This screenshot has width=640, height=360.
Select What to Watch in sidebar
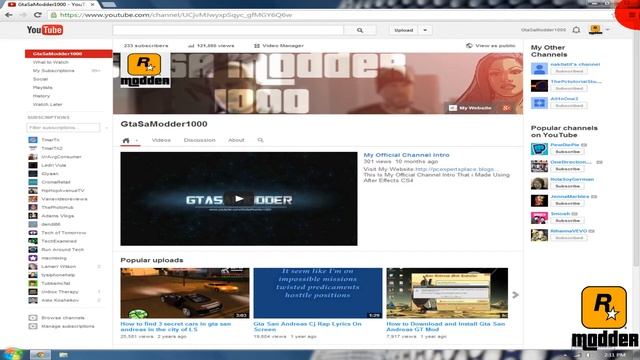click(51, 62)
